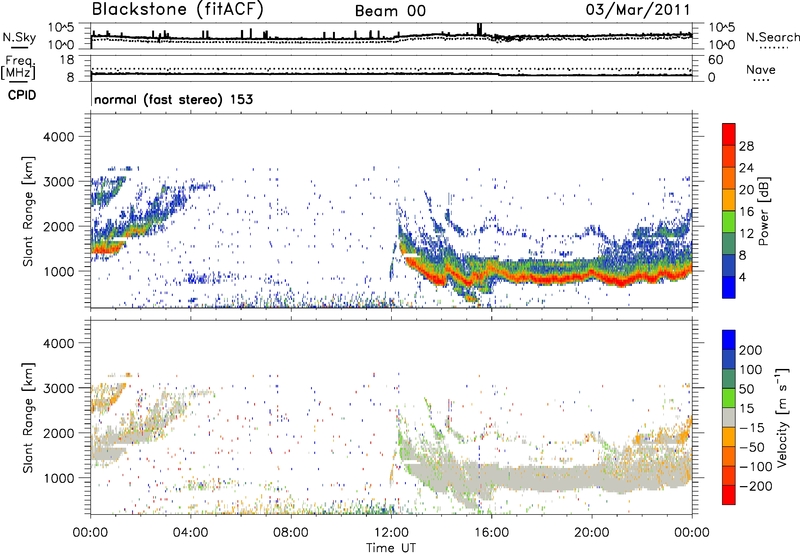Screen dimensions: 800x554
Task: Click the 'Time UT' axis title
Action: [391, 547]
